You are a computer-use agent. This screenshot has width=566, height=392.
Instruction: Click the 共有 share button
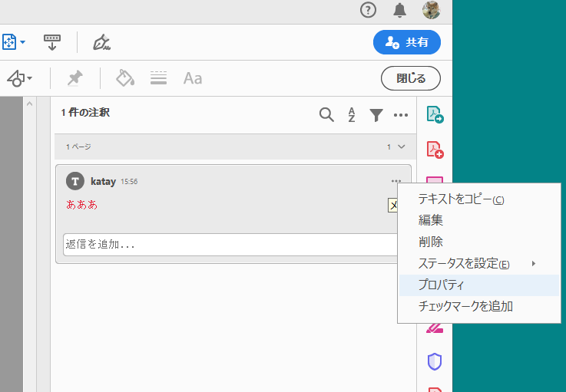coord(407,42)
